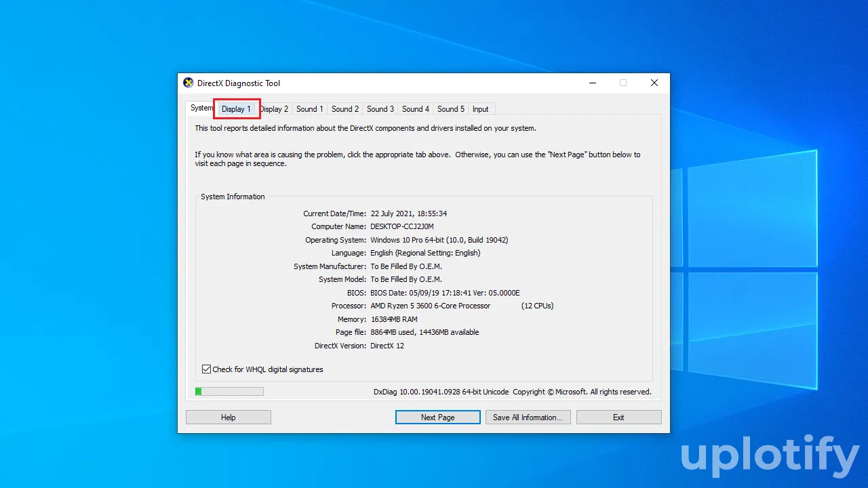Click the System Model value text
The width and height of the screenshot is (868, 488).
point(406,279)
